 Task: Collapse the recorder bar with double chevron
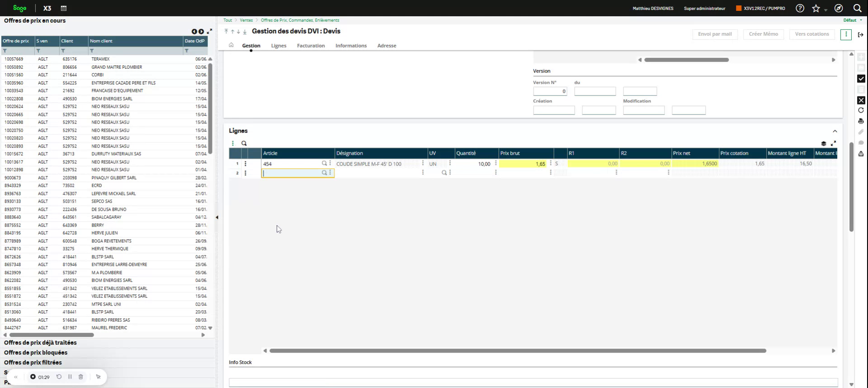(x=16, y=377)
